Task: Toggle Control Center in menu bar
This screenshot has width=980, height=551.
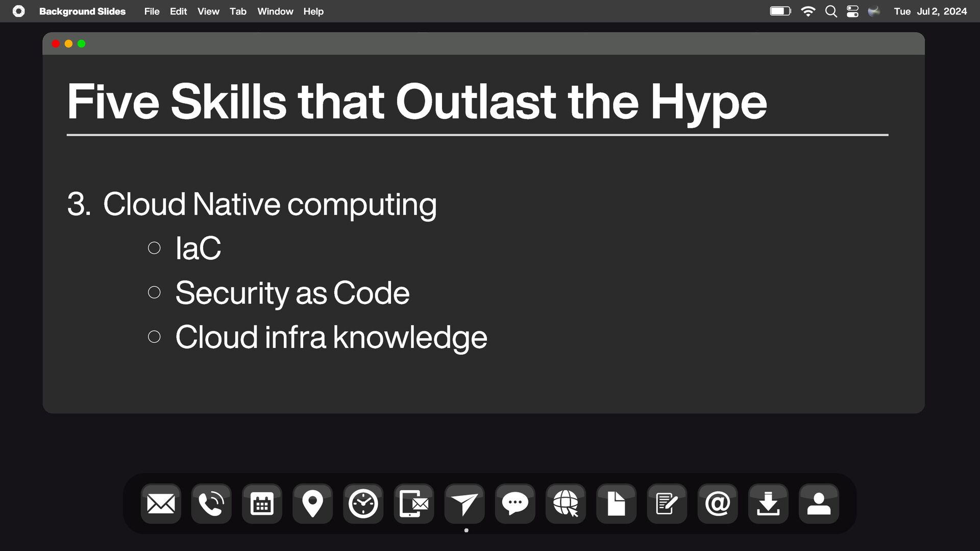Action: pos(852,11)
